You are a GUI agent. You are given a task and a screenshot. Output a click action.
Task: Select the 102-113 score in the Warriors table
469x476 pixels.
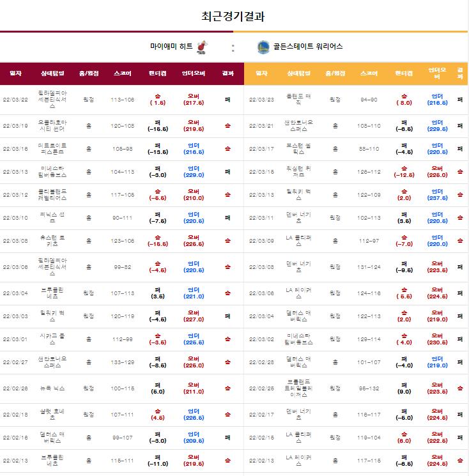[x=369, y=218]
